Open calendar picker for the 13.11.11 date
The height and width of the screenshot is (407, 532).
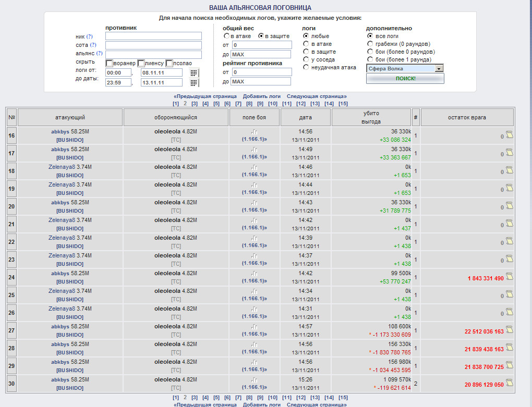point(194,82)
